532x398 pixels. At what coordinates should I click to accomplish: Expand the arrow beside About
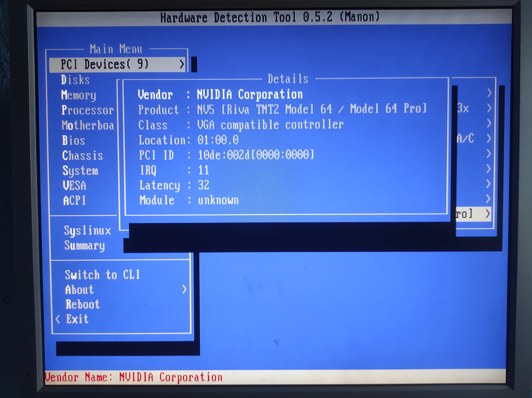click(x=184, y=290)
